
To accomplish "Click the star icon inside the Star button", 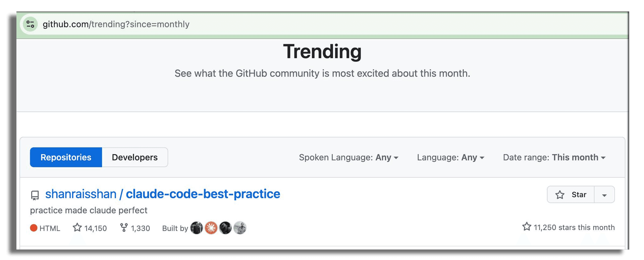I will 560,195.
